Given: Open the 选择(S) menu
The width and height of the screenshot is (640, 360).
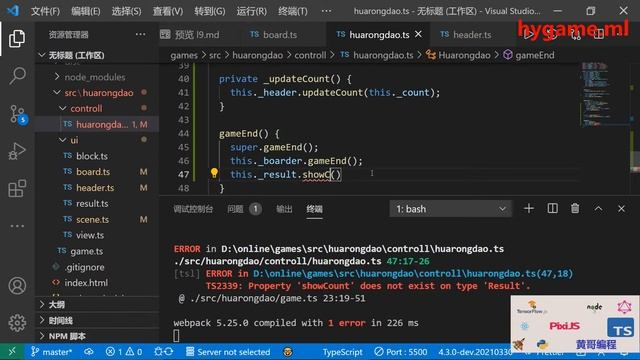Looking at the screenshot, I should 127,11.
